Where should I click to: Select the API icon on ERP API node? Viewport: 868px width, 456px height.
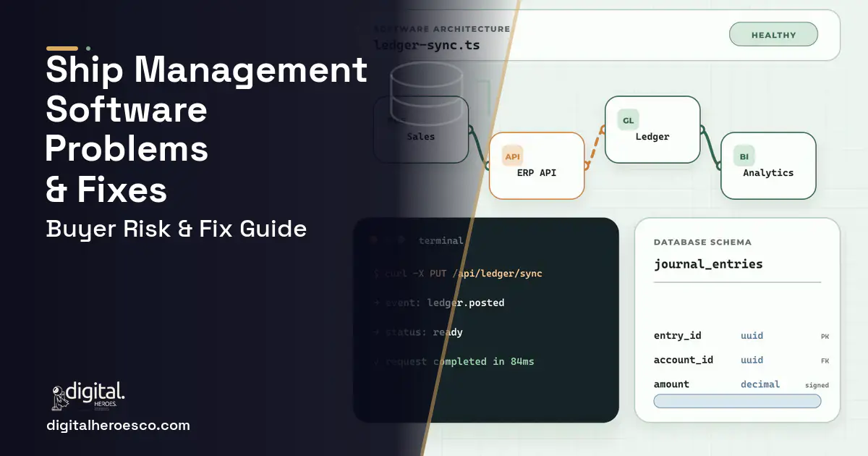click(x=512, y=156)
